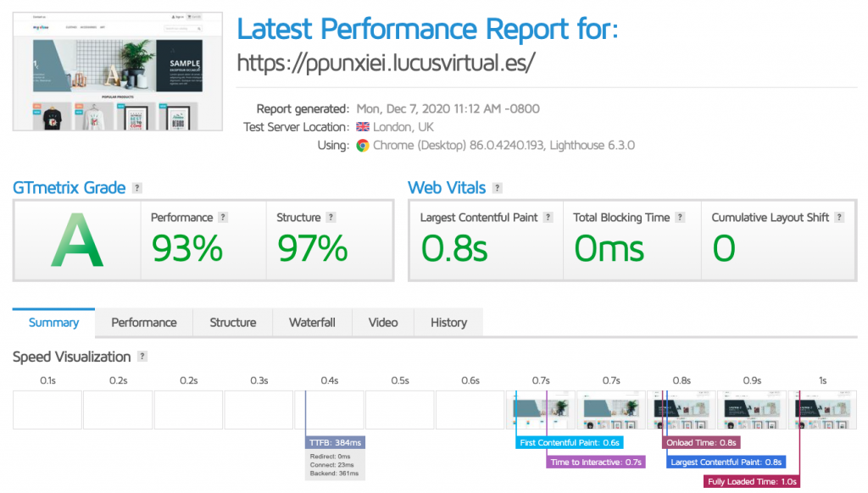Click the Chrome browser icon
The height and width of the screenshot is (493, 868).
pyautogui.click(x=363, y=145)
